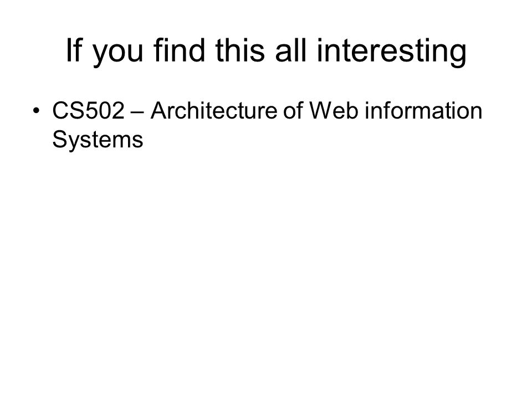Select the word "Web"
The height and width of the screenshot is (399, 532).
coord(334,111)
